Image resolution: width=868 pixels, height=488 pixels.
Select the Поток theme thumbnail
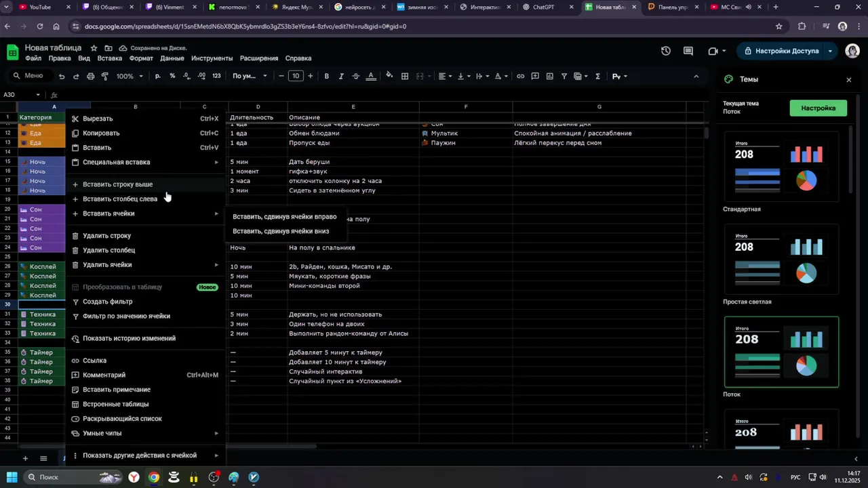(x=781, y=352)
